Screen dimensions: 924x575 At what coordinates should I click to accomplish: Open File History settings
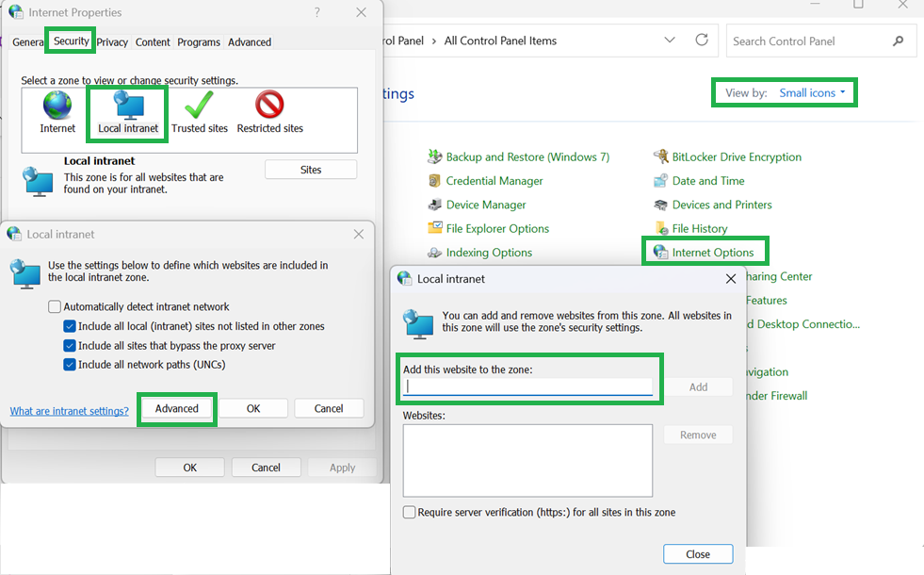(700, 227)
